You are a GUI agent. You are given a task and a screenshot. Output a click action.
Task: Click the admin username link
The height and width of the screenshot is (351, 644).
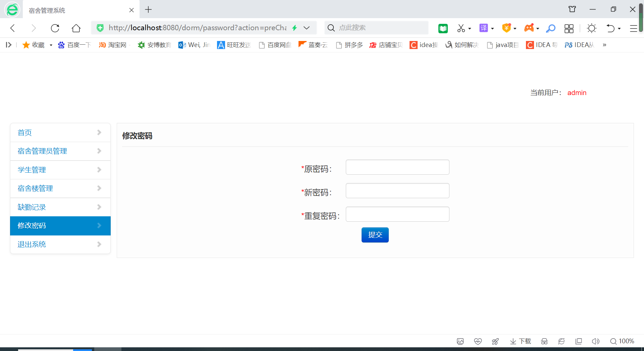577,93
